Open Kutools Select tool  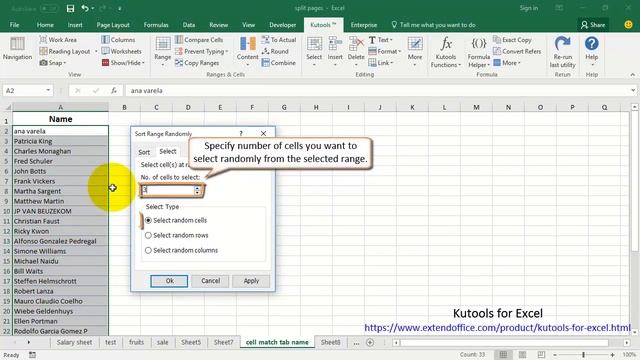pyautogui.click(x=314, y=51)
